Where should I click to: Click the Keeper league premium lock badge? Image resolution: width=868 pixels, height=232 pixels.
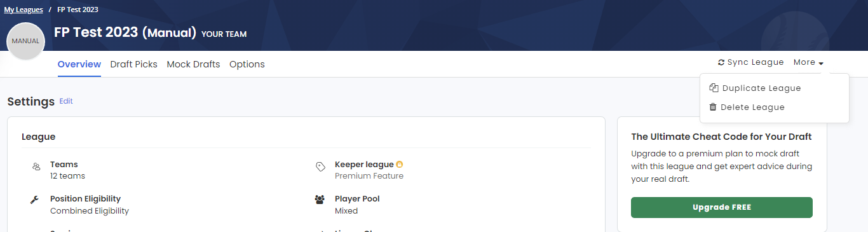[x=400, y=165]
